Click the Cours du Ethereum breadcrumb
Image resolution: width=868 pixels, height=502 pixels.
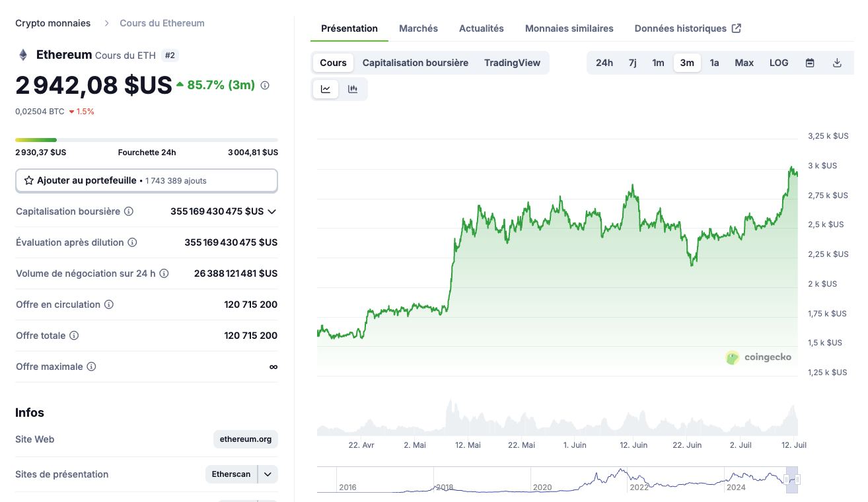(x=162, y=23)
